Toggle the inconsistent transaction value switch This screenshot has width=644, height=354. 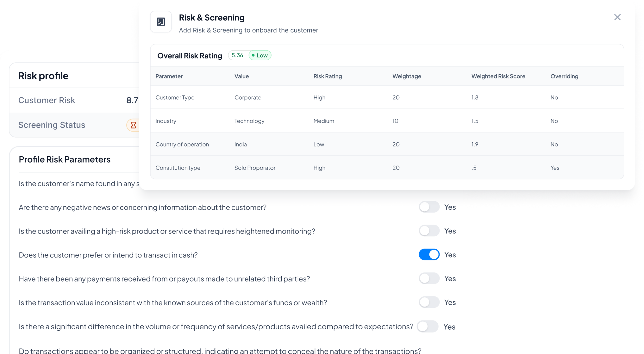pyautogui.click(x=429, y=302)
